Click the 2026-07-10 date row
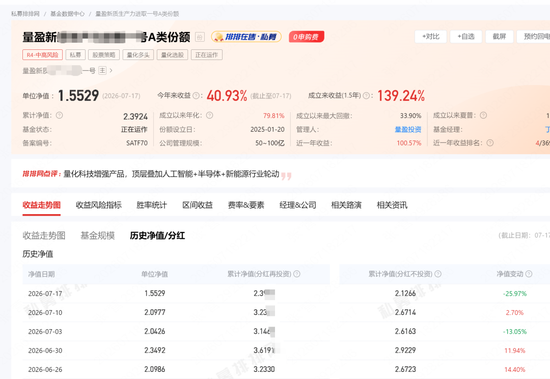Viewport: 550px width, 379px height. [45, 312]
